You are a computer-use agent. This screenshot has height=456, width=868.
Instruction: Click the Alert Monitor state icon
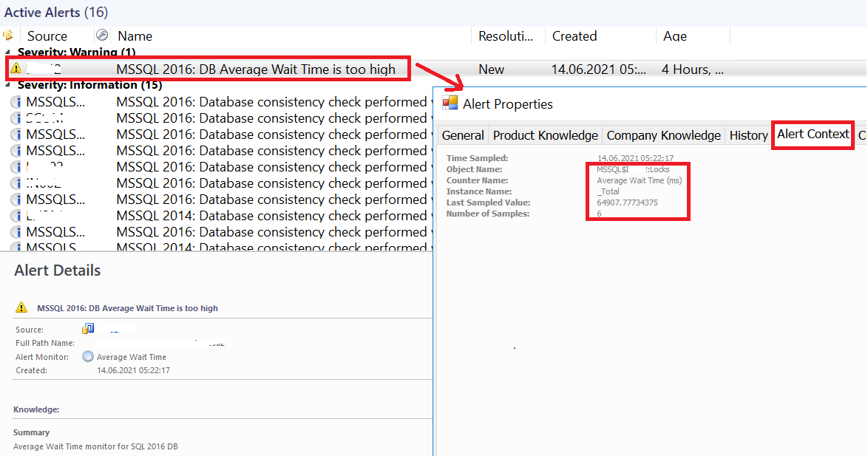click(87, 356)
